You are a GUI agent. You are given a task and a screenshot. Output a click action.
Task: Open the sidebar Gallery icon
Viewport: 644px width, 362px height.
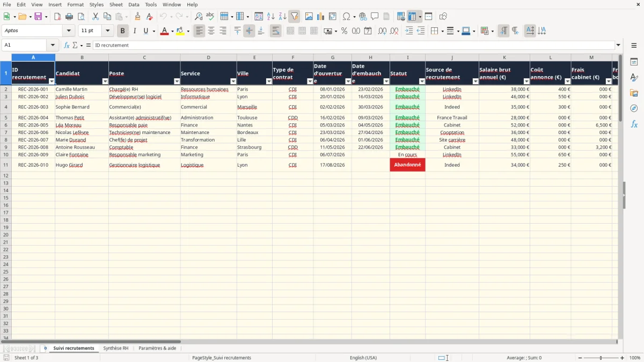(634, 93)
